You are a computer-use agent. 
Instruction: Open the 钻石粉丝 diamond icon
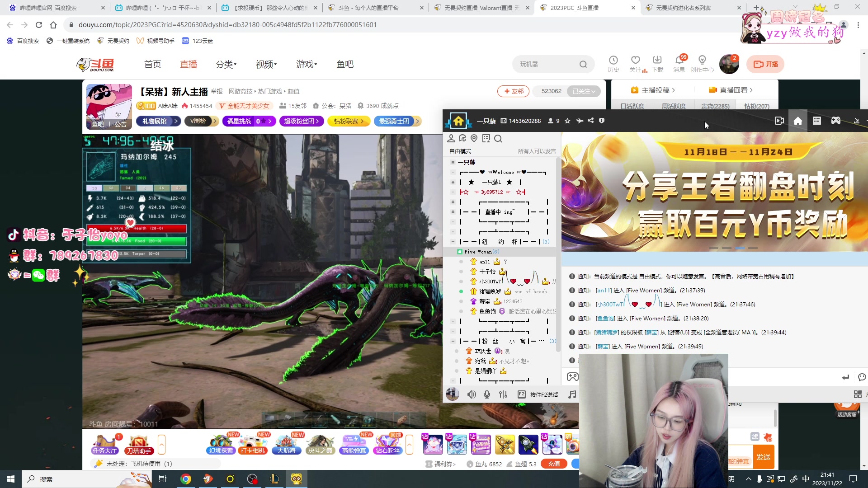click(x=387, y=445)
